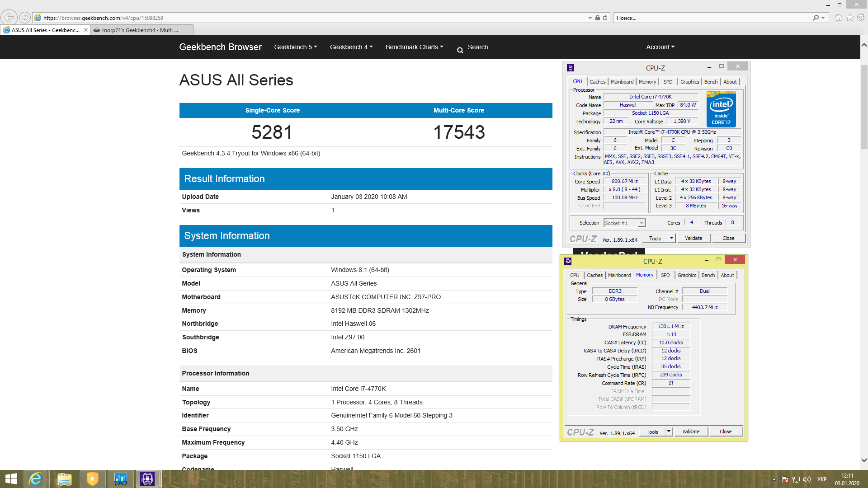Switch to Mainboard tab in upper CPU-Z

click(622, 82)
